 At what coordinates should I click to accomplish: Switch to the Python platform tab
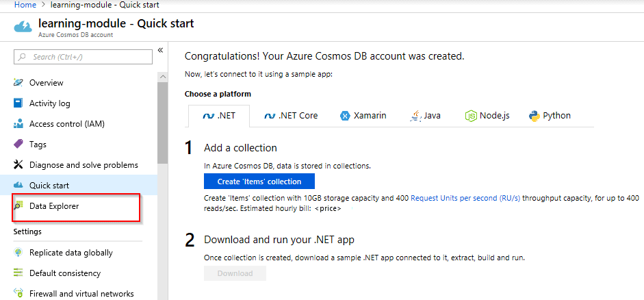(550, 116)
